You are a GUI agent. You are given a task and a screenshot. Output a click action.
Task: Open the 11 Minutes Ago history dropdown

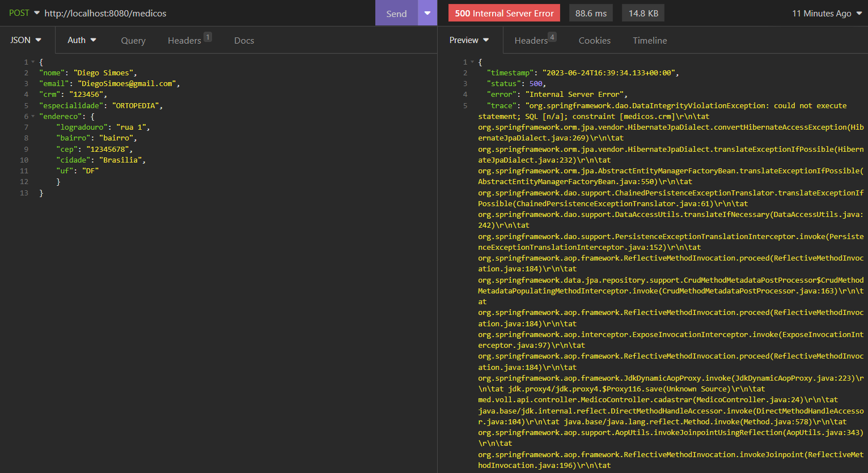click(827, 13)
